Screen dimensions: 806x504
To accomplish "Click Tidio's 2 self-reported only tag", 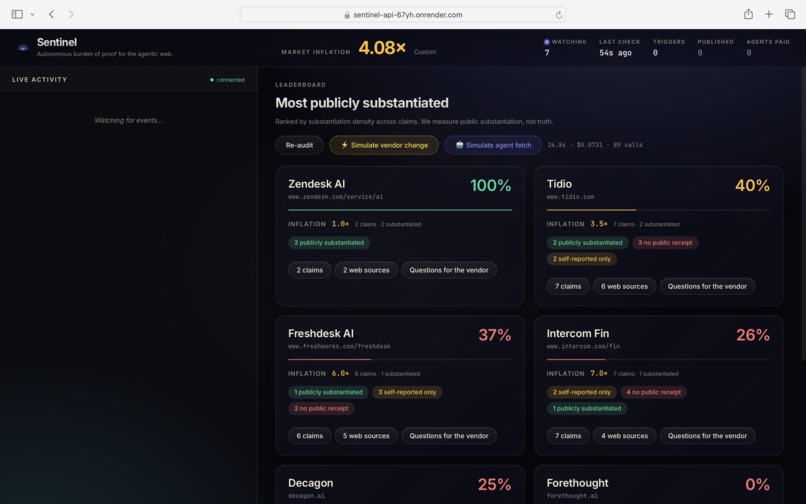I will pos(581,259).
